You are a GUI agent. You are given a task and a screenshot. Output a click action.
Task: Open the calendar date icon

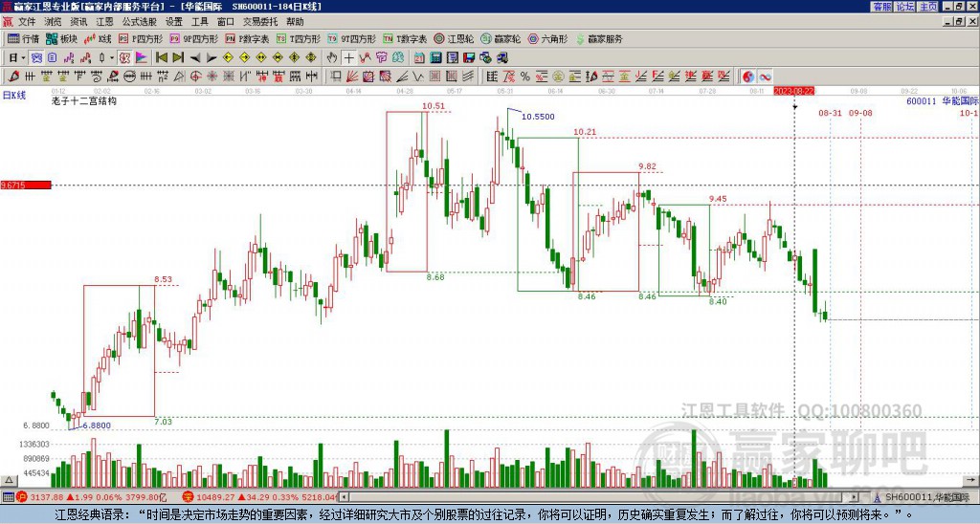419,58
